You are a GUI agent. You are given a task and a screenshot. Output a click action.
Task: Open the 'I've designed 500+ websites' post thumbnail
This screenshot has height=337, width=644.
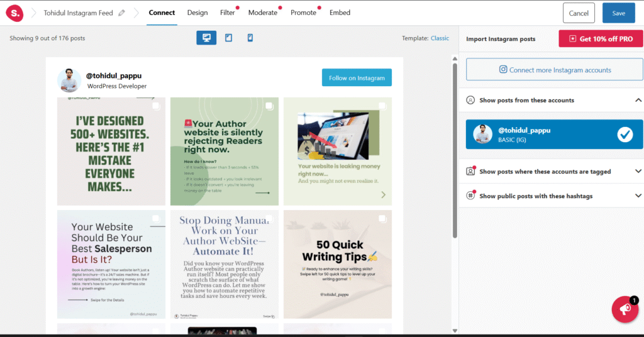tap(111, 152)
